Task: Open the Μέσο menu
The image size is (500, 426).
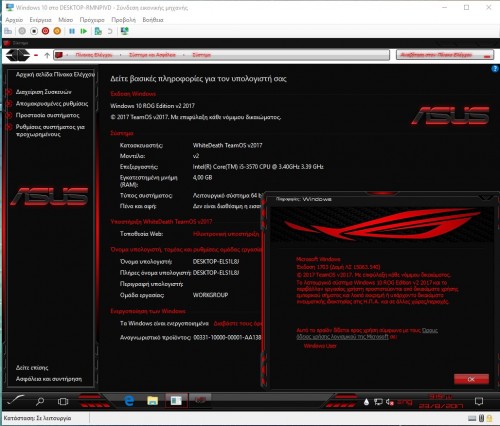Action: 65,20
